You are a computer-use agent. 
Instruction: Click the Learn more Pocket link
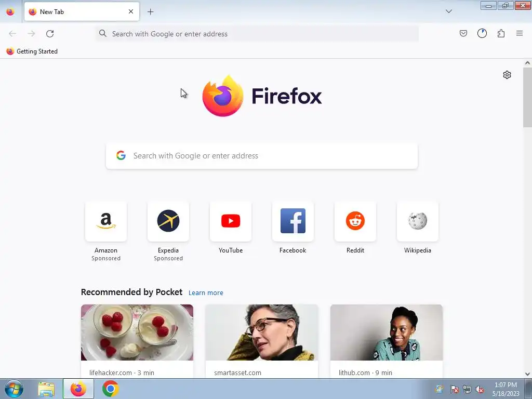[206, 293]
